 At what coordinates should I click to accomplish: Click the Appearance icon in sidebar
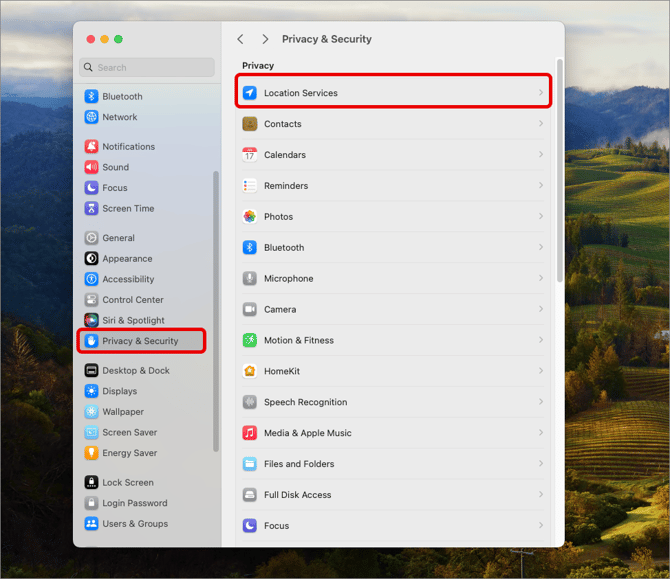(91, 258)
